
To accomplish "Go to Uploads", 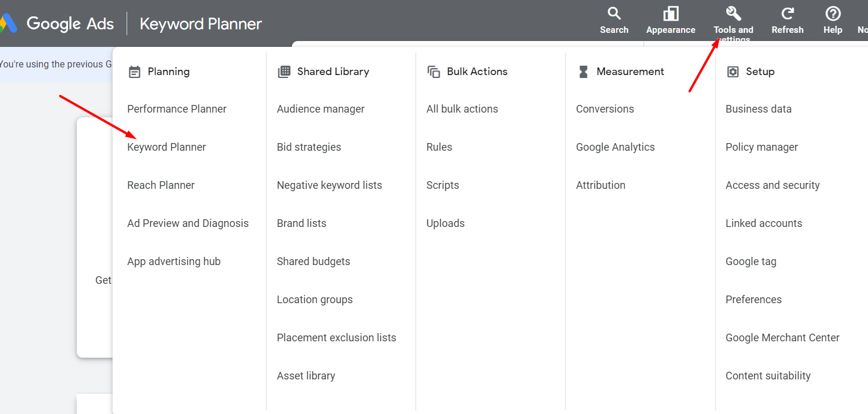I will [445, 223].
